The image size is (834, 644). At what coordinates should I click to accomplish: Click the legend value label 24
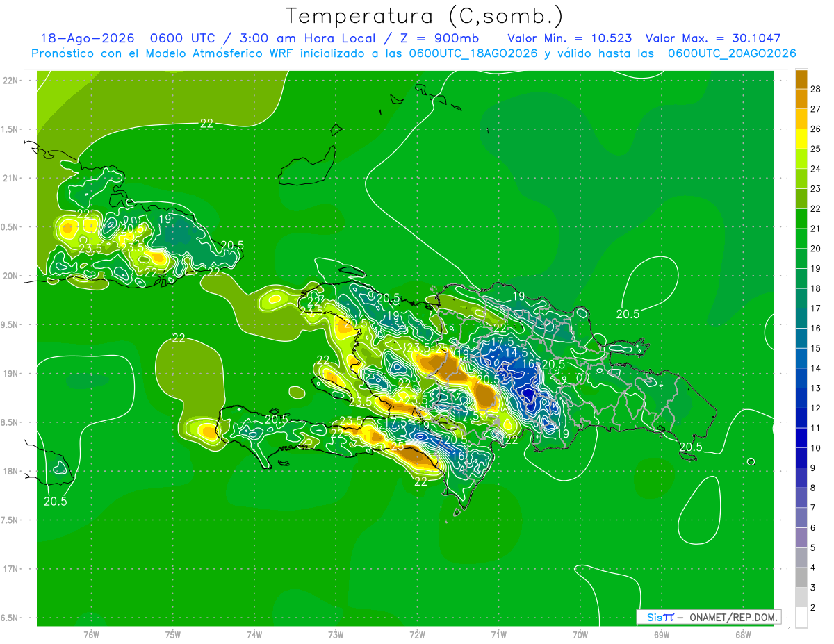(816, 169)
